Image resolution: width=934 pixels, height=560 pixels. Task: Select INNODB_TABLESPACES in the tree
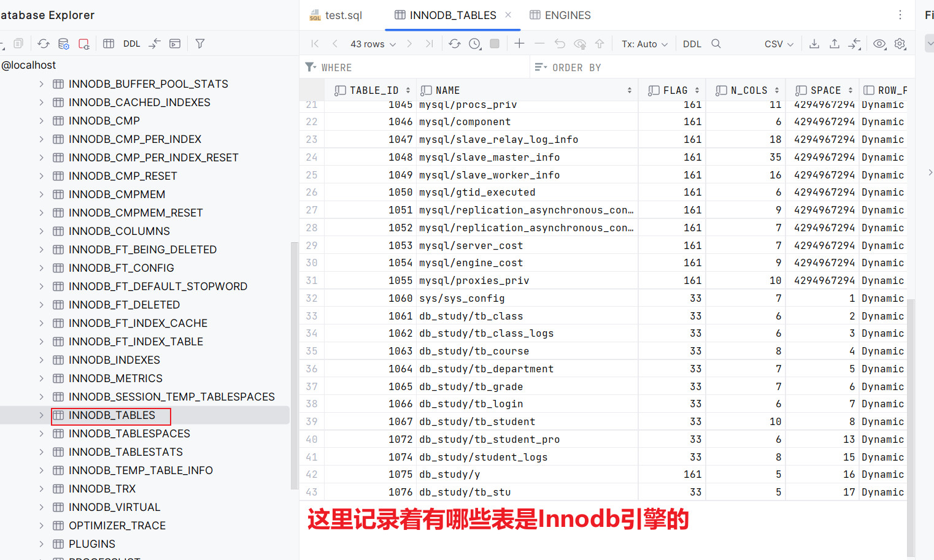129,434
